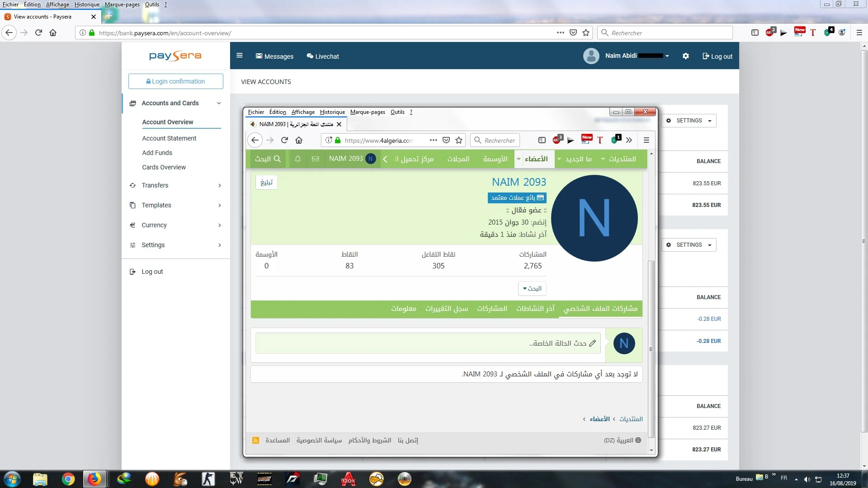This screenshot has height=488, width=868.
Task: Open the Paysera settings gear icon
Action: (x=686, y=56)
